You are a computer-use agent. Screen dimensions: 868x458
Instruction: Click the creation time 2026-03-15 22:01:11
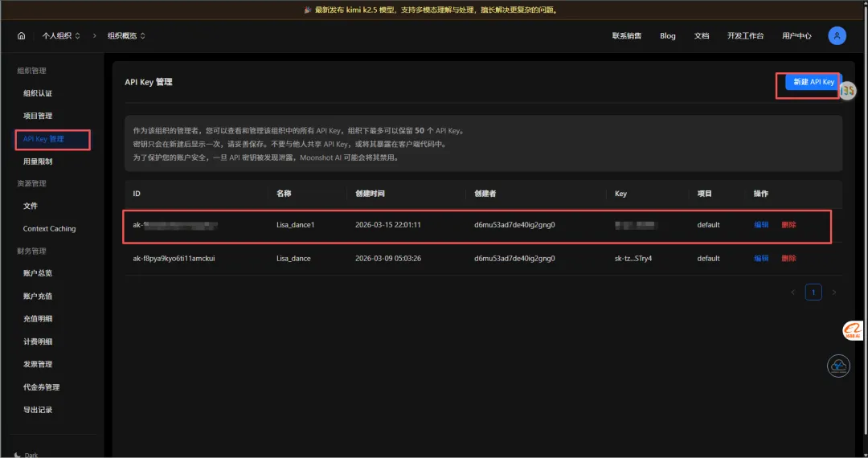[388, 225]
